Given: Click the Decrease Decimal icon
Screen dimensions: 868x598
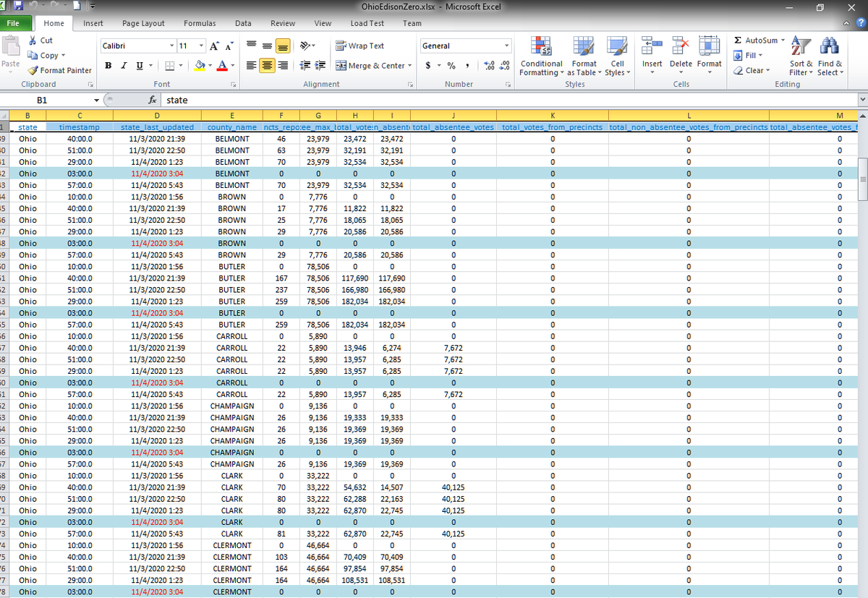Looking at the screenshot, I should point(504,66).
